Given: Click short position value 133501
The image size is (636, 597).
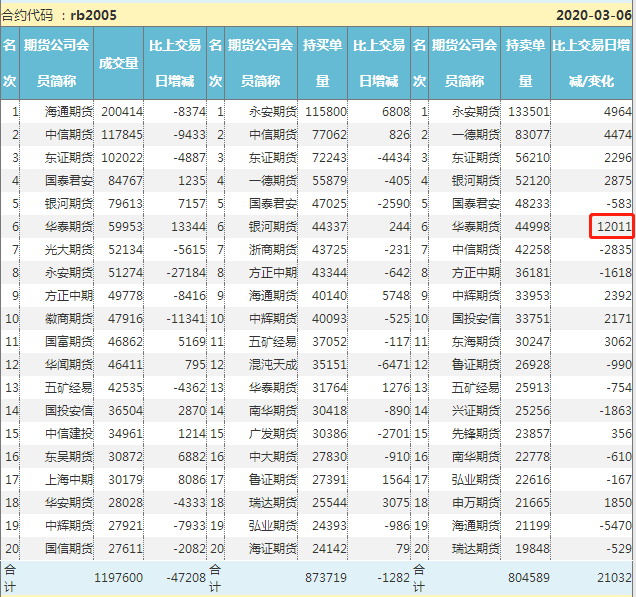Looking at the screenshot, I should 529,112.
